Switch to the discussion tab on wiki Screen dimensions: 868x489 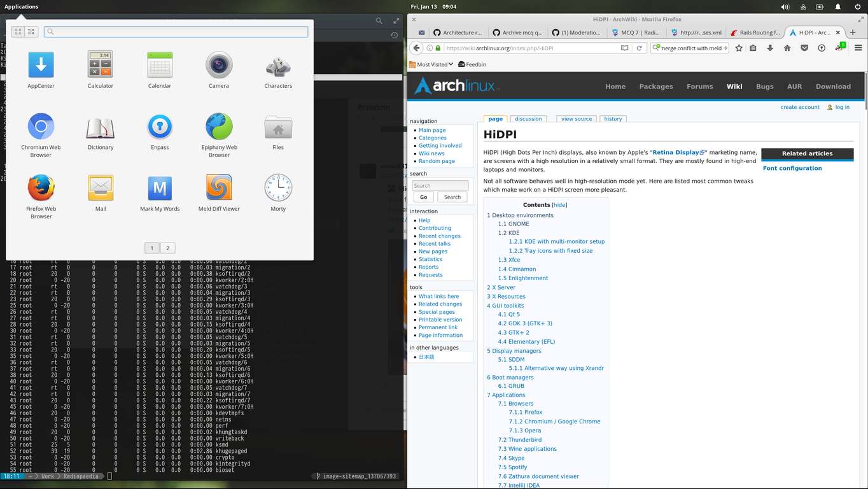click(x=528, y=119)
